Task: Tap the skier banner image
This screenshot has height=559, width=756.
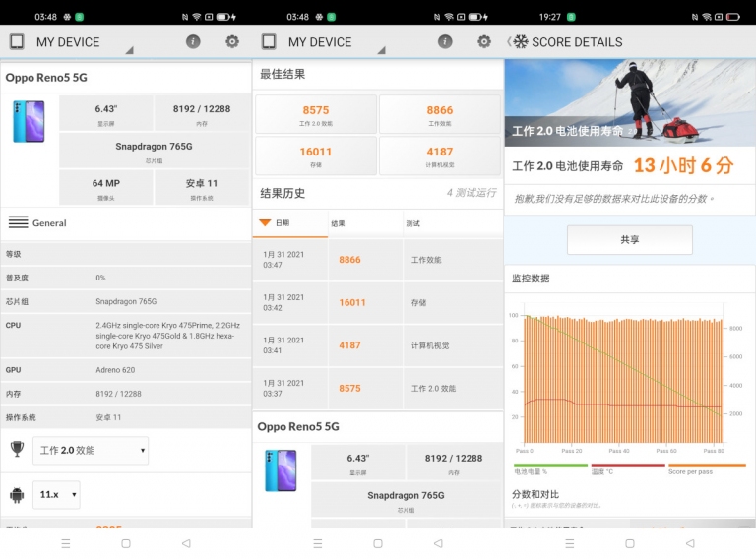Action: (x=630, y=102)
